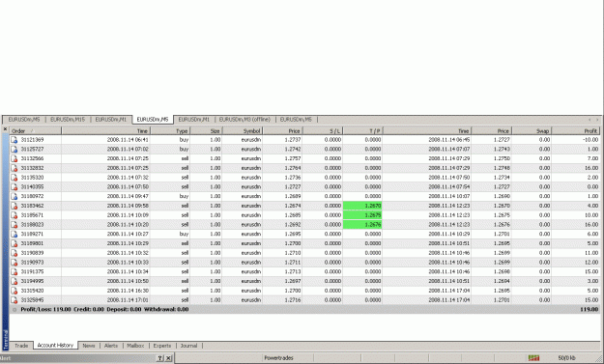Click the sell icon beside order 31190973
Screen dimensions: 604x364
click(14, 262)
